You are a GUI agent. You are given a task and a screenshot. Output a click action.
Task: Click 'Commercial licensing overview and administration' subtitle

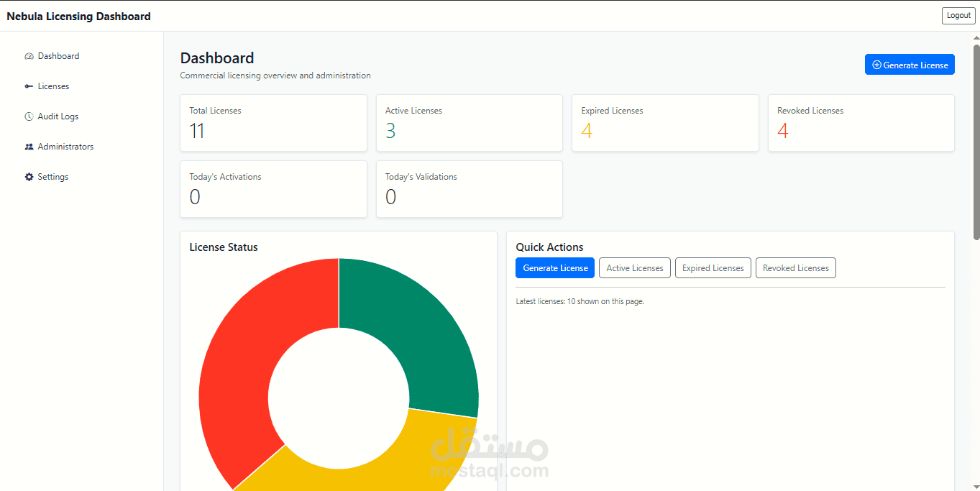275,75
